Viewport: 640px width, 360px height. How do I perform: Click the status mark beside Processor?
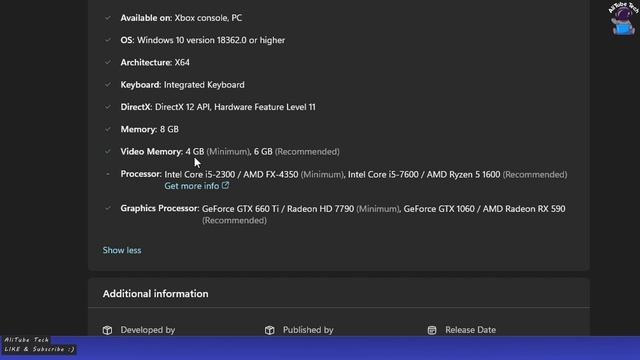[x=108, y=174]
